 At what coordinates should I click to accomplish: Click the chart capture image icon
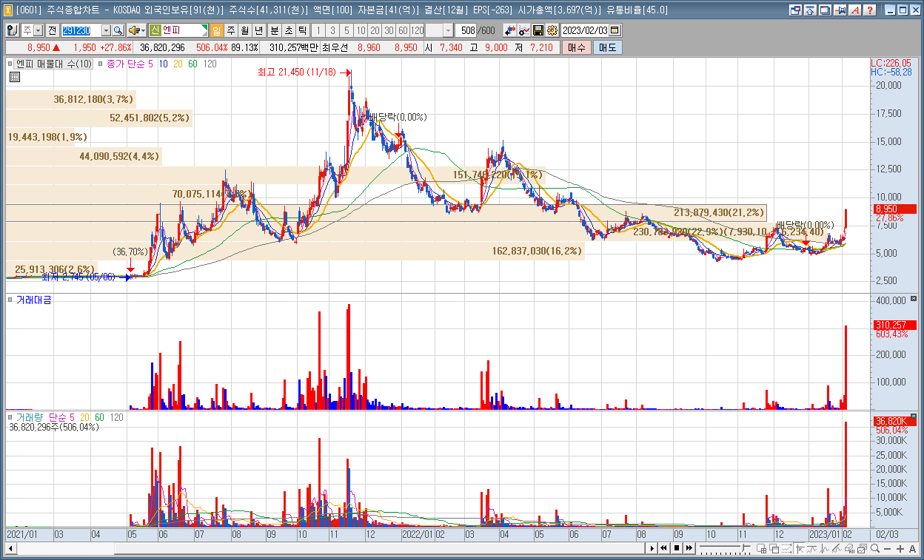(862, 548)
